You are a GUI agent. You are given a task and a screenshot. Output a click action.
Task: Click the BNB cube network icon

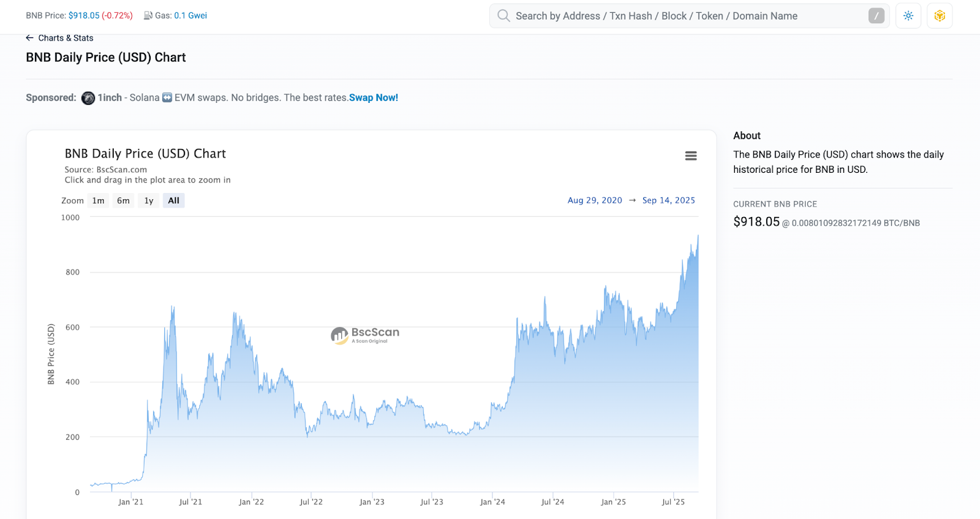pyautogui.click(x=940, y=16)
